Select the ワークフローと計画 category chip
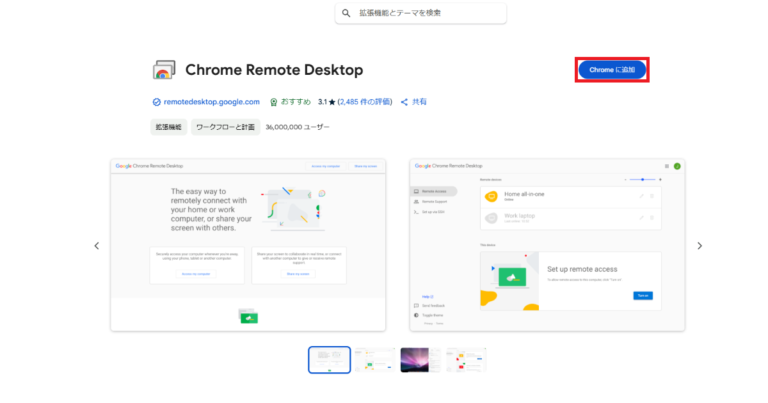 [x=225, y=127]
